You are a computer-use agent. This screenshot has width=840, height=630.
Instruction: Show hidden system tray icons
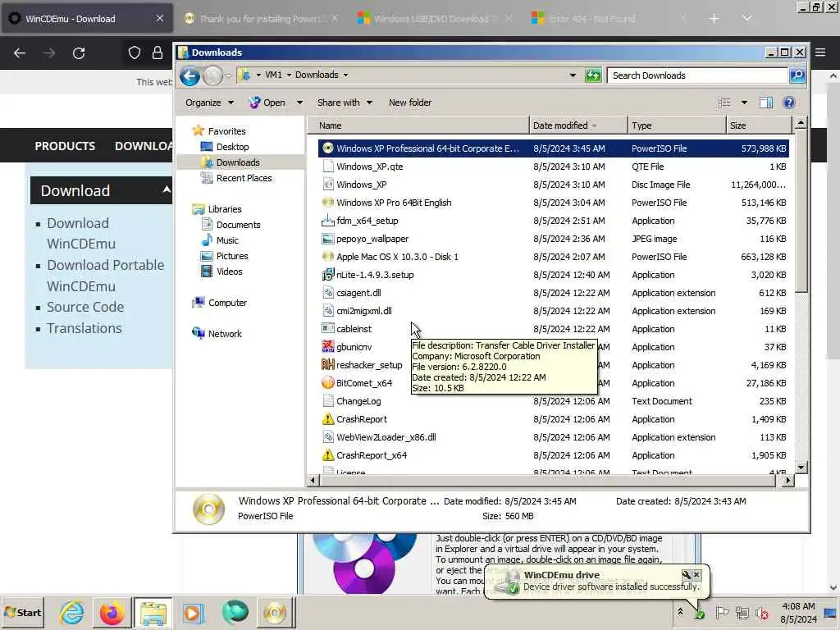point(680,611)
